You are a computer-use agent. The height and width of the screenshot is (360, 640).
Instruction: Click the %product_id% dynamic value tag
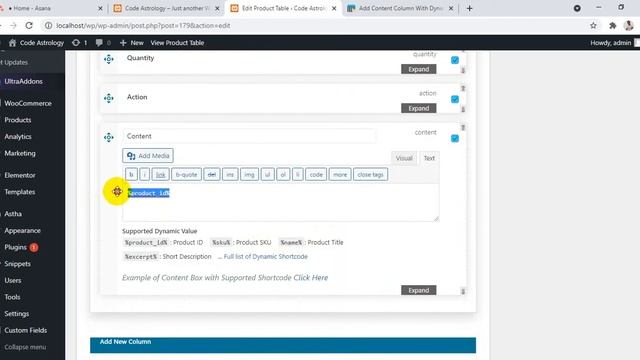(146, 242)
